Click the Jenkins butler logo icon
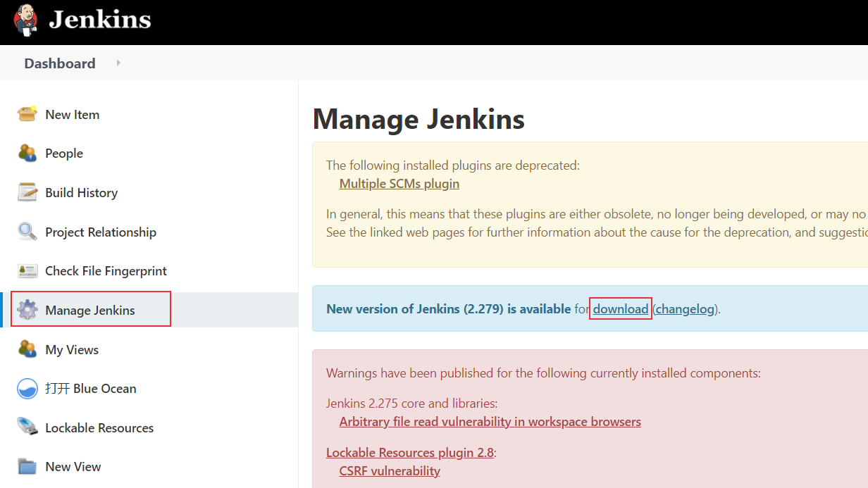The height and width of the screenshot is (488, 868). 26,20
